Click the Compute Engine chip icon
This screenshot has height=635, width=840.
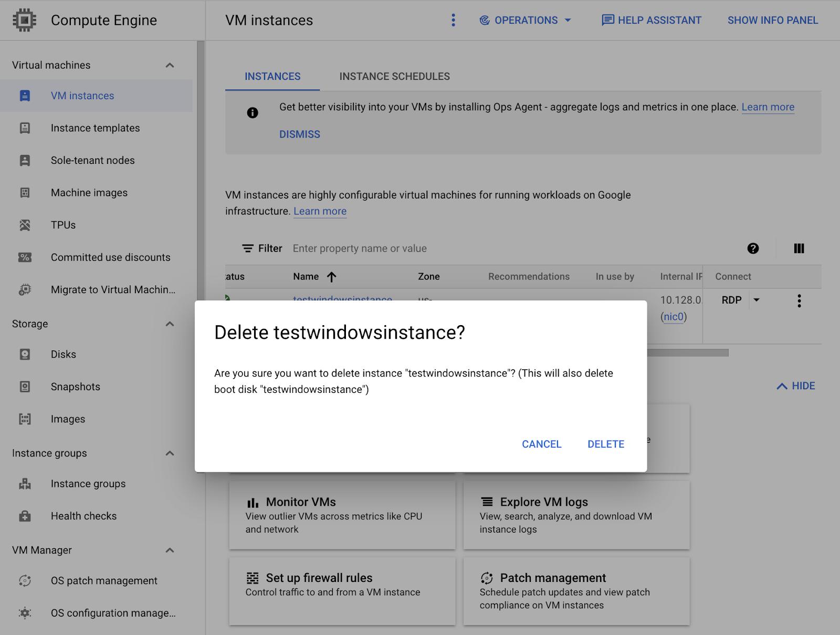pyautogui.click(x=24, y=20)
